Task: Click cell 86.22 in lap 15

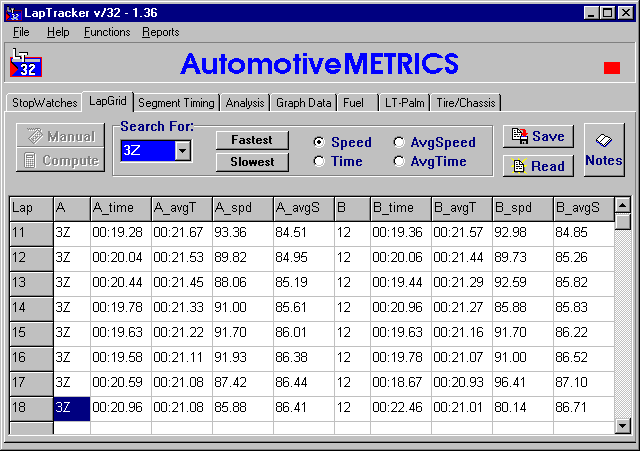Action: coord(584,333)
